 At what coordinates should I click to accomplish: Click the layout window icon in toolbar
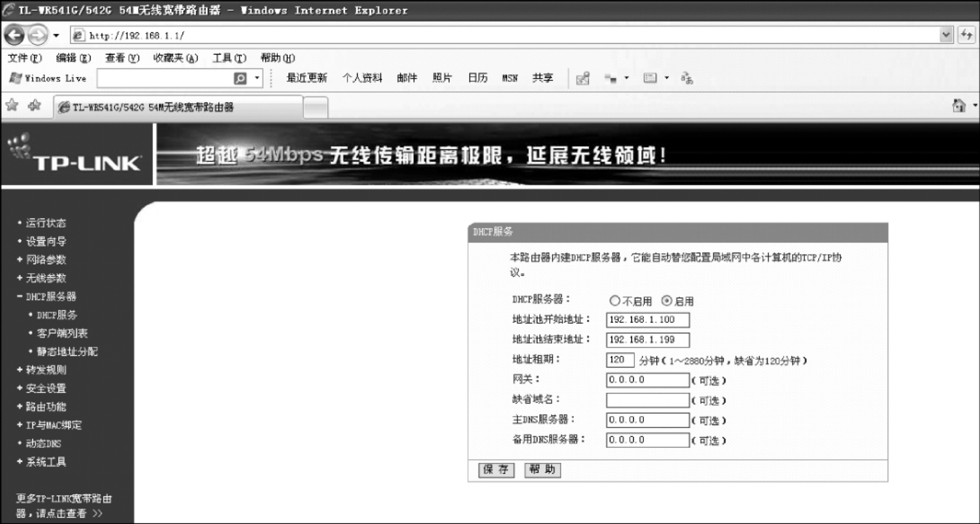(x=650, y=78)
